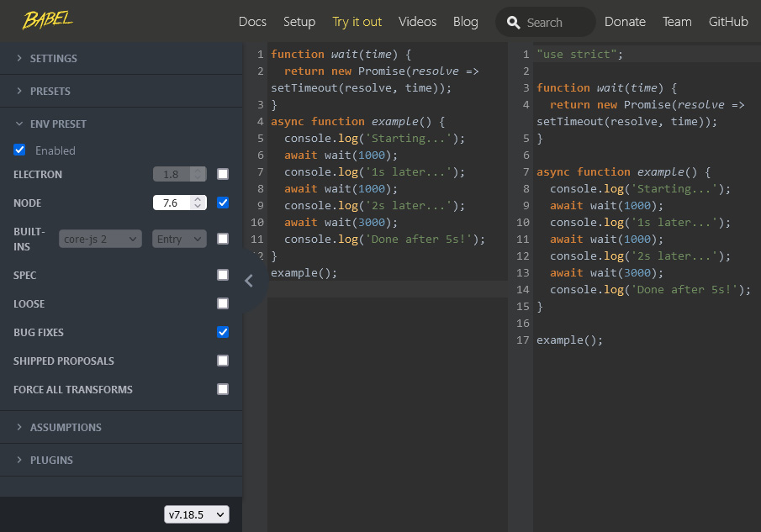Click the search magnifier icon
Screen dimensions: 761x532
point(514,22)
